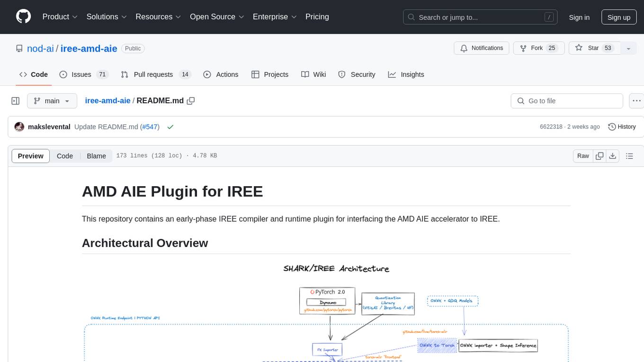Expand the Product menu
This screenshot has width=644, height=362.
click(x=60, y=17)
